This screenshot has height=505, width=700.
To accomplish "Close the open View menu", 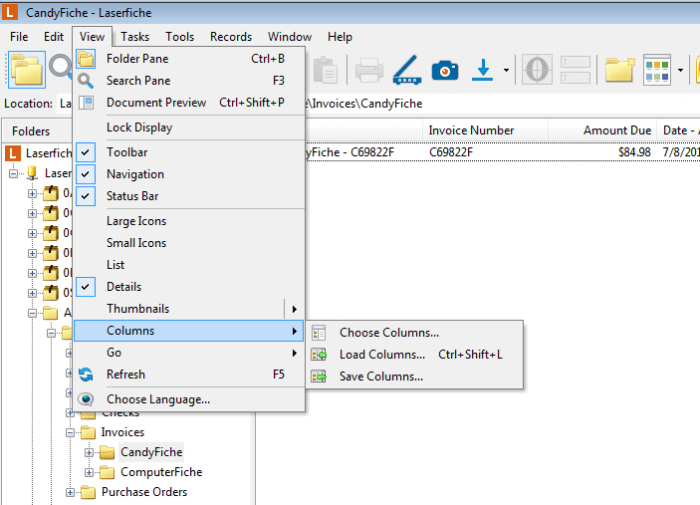I will [92, 37].
